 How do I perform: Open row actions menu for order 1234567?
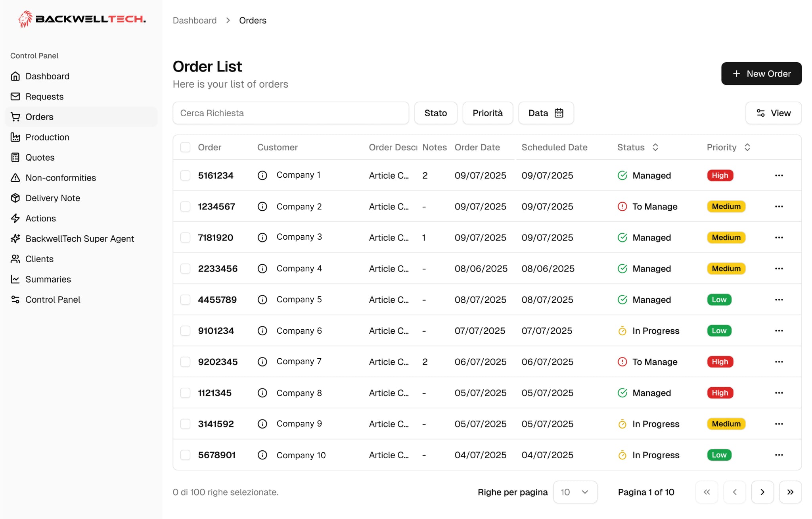(779, 206)
